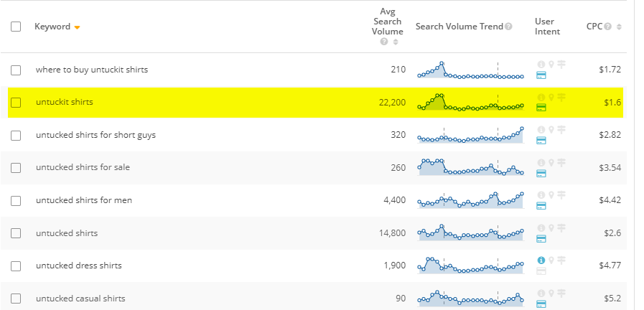Click the help icon beside Search Volume Trend
The height and width of the screenshot is (310, 644).
[508, 27]
